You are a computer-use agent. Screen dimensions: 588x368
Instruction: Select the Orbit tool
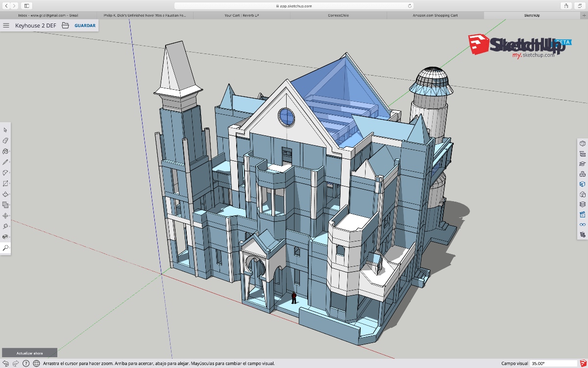pyautogui.click(x=5, y=237)
